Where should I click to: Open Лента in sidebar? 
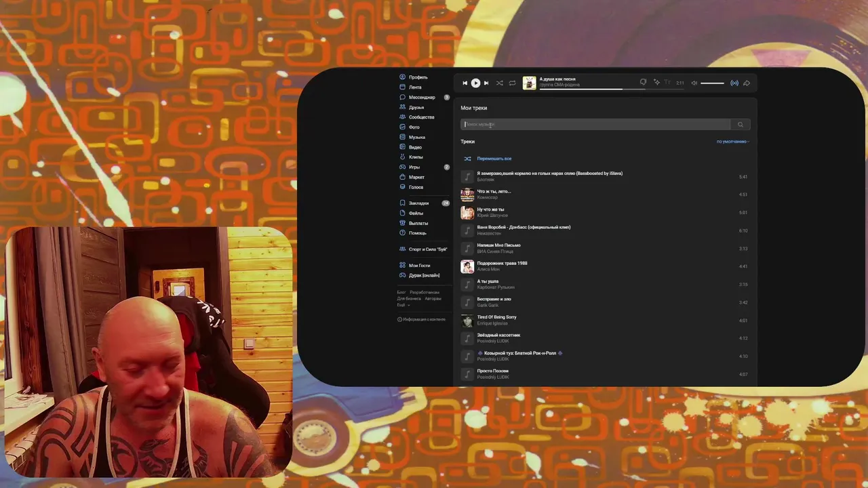click(415, 87)
